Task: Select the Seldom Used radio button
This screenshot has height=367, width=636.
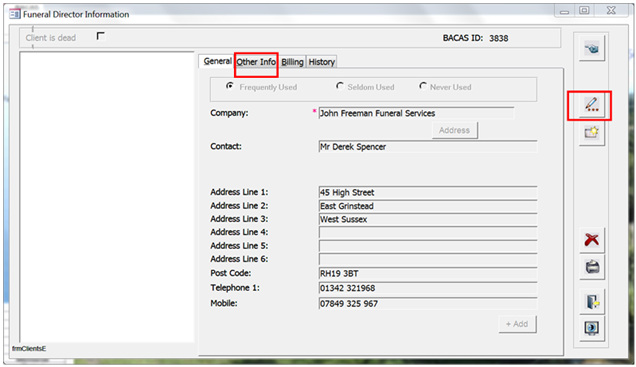Action: pos(340,86)
